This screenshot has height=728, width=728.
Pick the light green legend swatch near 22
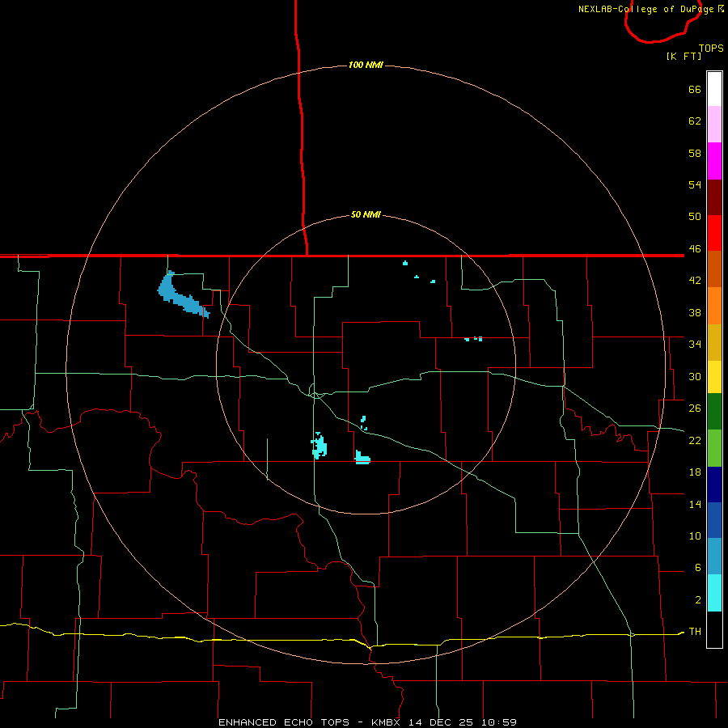coord(714,448)
